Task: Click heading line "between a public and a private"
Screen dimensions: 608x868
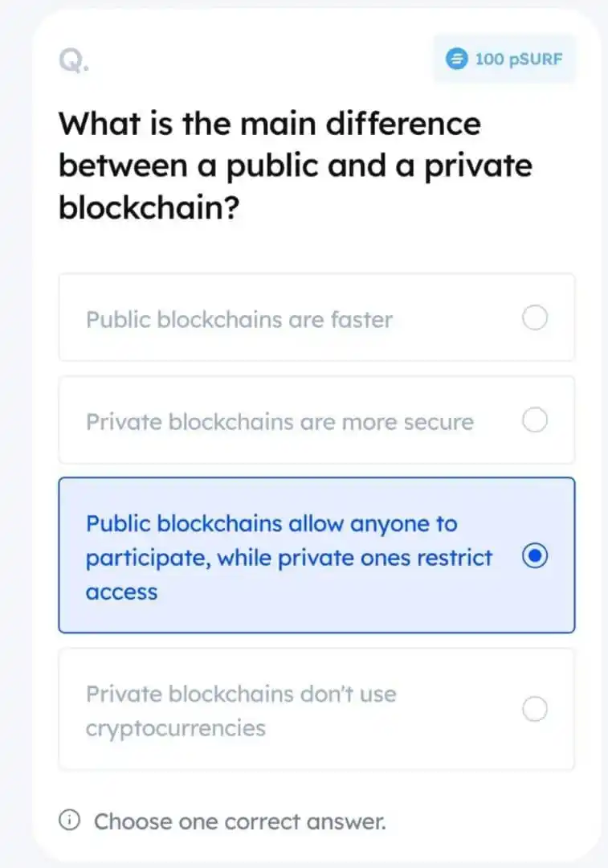Action: pyautogui.click(x=296, y=166)
